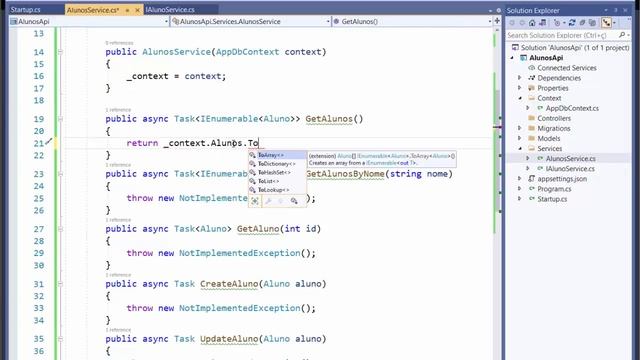
Task: Select the AlunosApi project node
Action: click(546, 58)
